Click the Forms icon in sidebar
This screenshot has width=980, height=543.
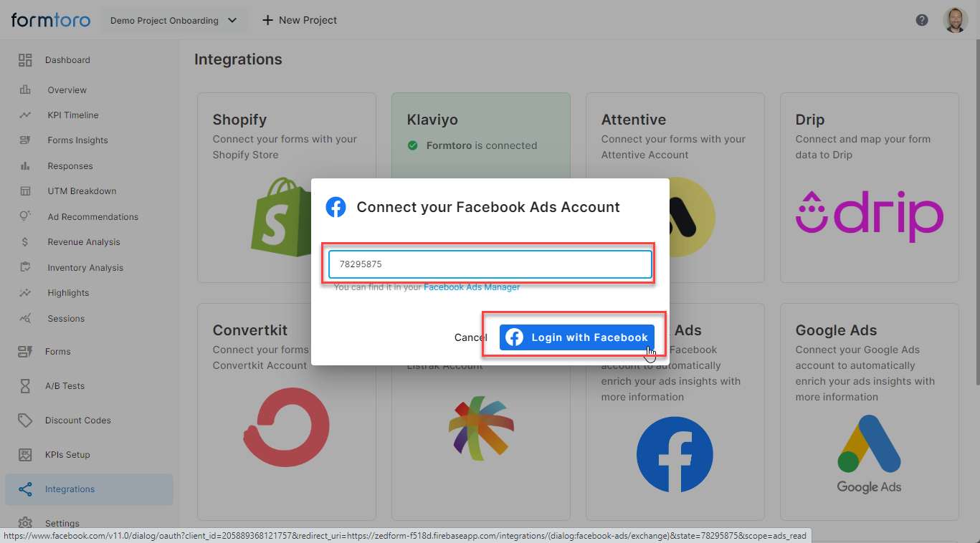coord(25,352)
